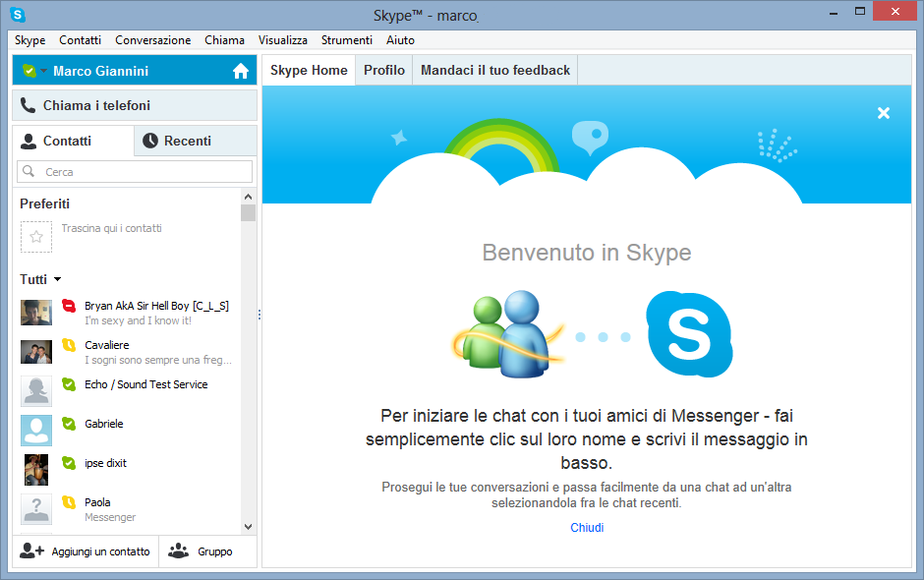This screenshot has width=924, height=580.
Task: Open Cavaliere's profile photo thumbnail
Action: pos(36,352)
